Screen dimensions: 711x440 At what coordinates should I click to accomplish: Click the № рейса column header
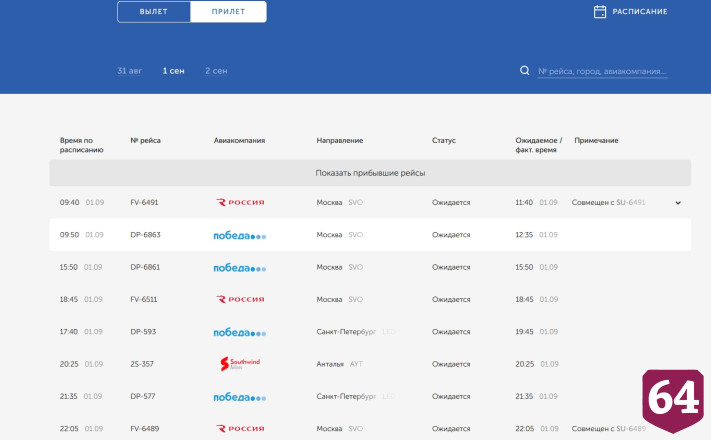click(145, 141)
